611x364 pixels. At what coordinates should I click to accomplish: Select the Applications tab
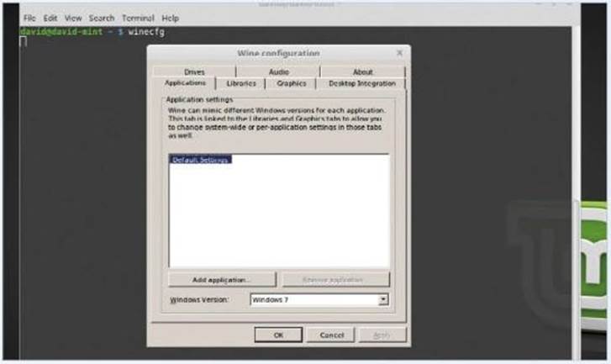(185, 83)
